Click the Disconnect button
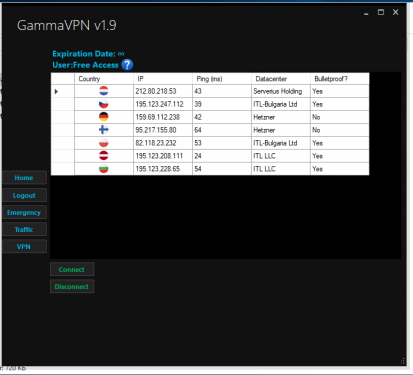 tap(72, 286)
